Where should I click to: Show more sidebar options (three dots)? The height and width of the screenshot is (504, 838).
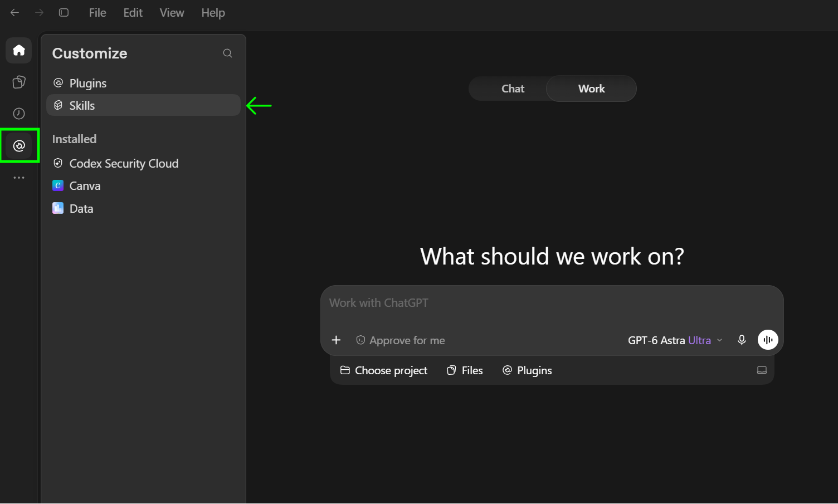pos(19,178)
